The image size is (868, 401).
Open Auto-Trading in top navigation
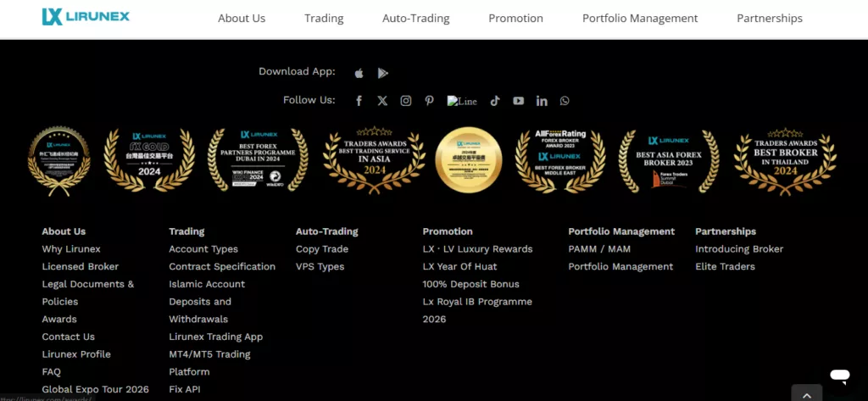pyautogui.click(x=415, y=19)
